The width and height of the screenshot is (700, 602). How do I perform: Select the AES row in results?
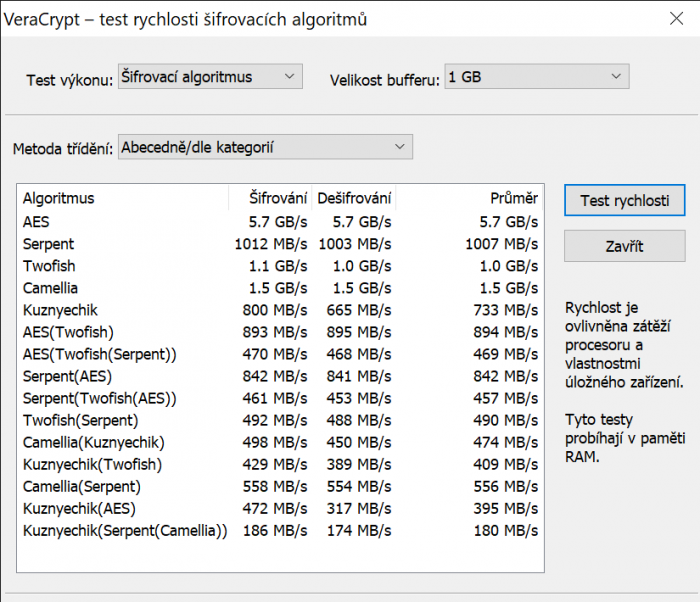pyautogui.click(x=36, y=221)
